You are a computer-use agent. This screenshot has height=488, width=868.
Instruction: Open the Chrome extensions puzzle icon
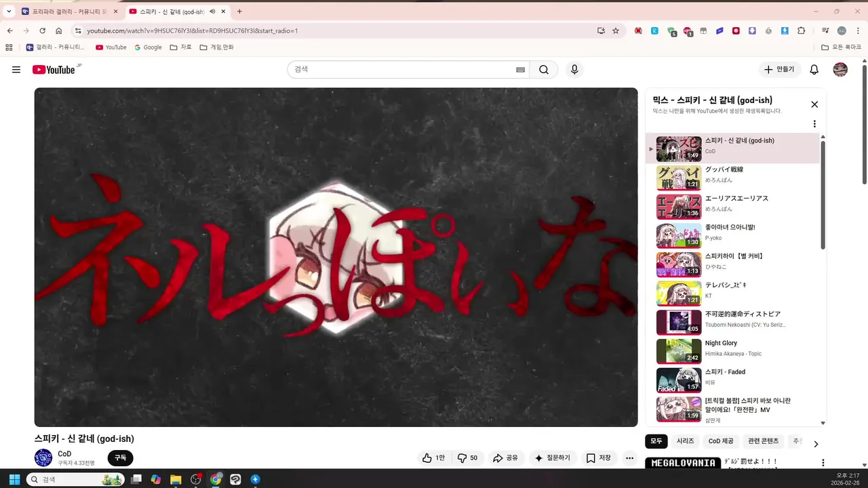tap(802, 30)
